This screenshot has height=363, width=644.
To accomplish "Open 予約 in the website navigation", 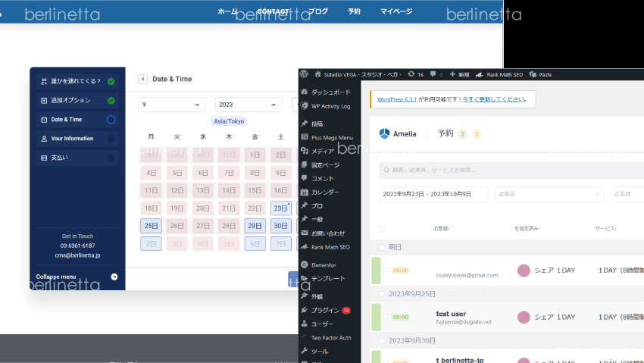I will (x=354, y=11).
